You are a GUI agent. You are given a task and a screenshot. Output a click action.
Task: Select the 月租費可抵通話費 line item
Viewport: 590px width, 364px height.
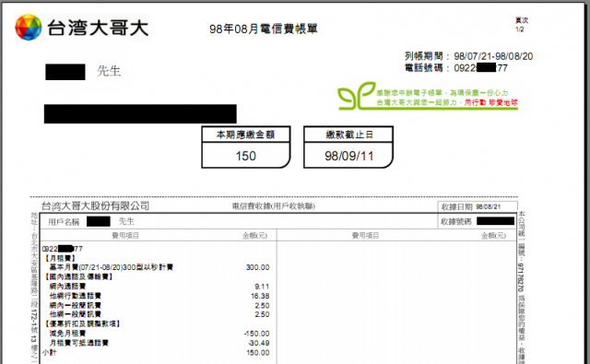[x=78, y=343]
